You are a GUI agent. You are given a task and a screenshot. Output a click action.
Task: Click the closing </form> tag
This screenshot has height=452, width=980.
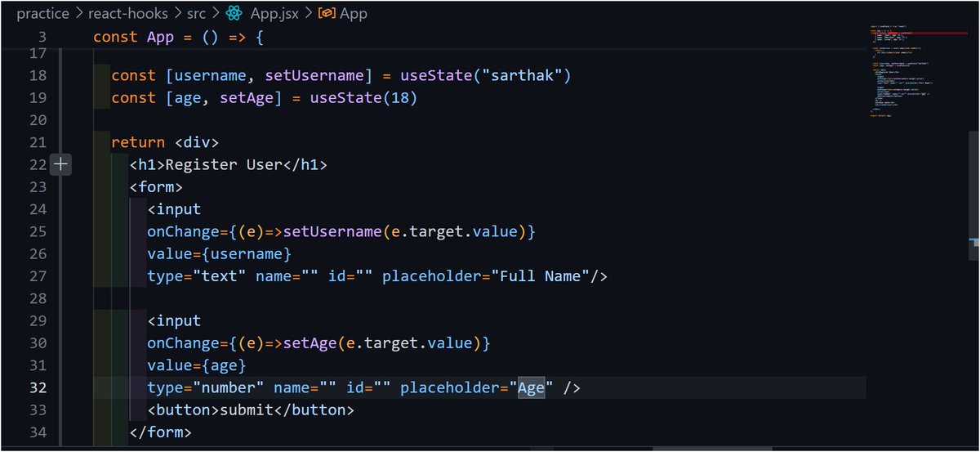pyautogui.click(x=160, y=432)
